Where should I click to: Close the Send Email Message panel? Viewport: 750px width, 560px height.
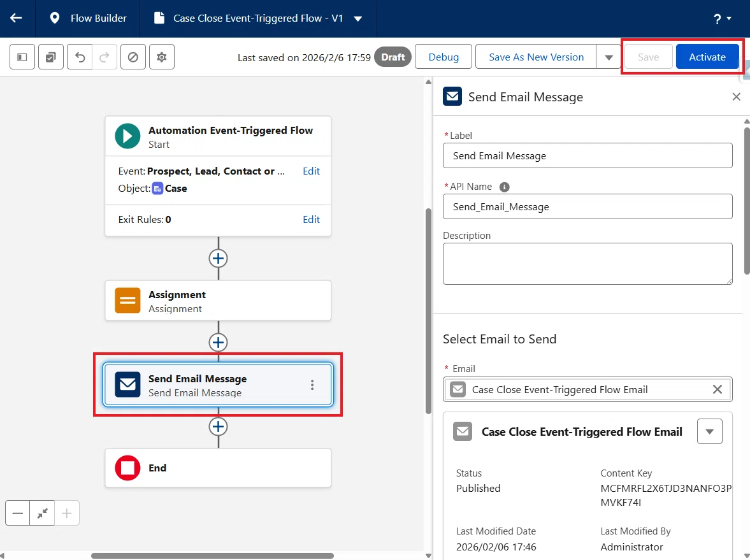(736, 97)
